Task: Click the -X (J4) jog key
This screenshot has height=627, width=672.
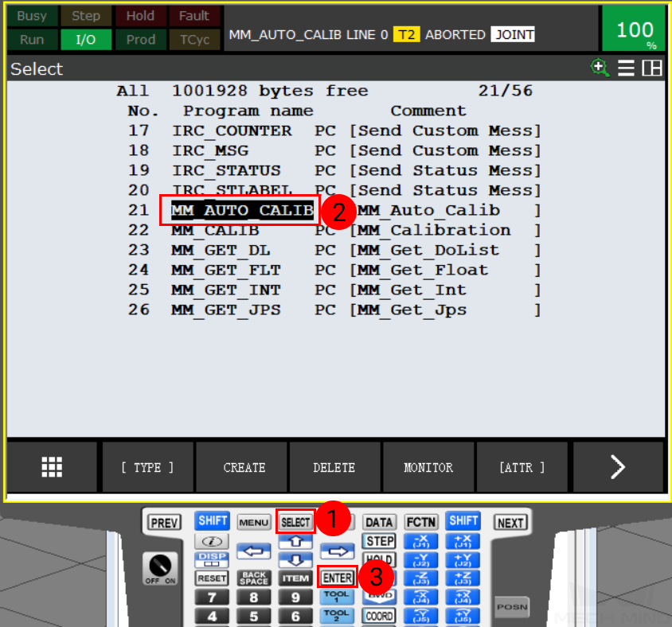Action: (421, 597)
